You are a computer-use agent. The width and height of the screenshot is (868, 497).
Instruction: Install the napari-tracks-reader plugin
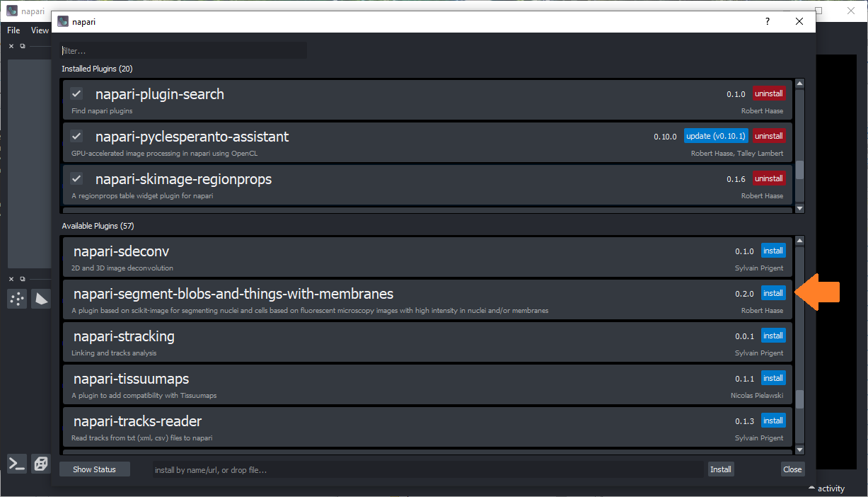(x=773, y=421)
